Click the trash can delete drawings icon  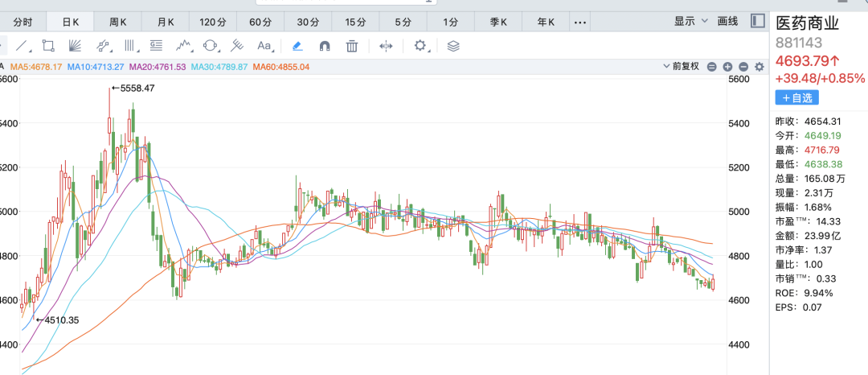(x=352, y=45)
